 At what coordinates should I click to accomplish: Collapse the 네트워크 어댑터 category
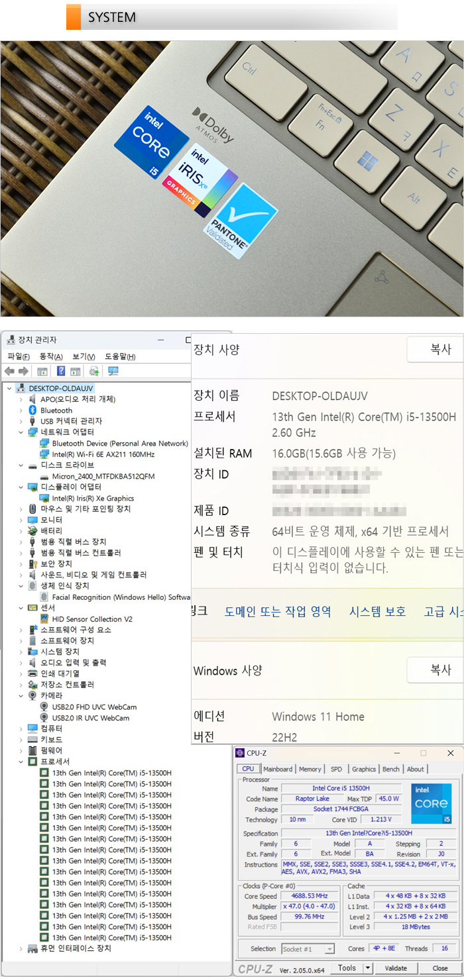[x=21, y=432]
